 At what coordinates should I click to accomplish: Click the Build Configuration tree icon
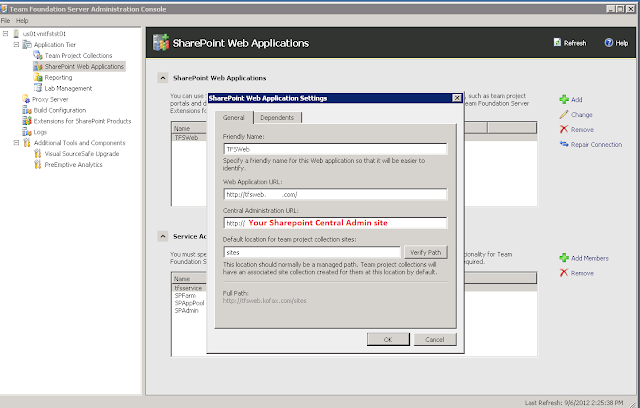(x=27, y=110)
